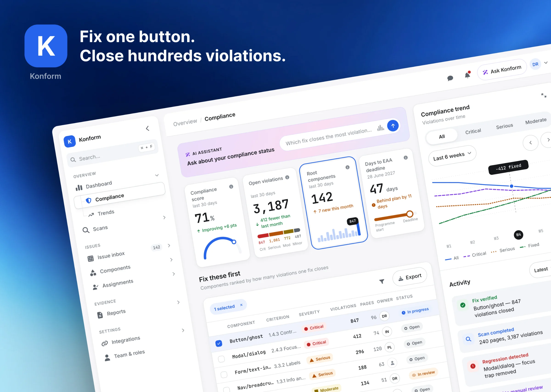Open Integrations in sidebar settings
This screenshot has height=392, width=551.
point(126,340)
